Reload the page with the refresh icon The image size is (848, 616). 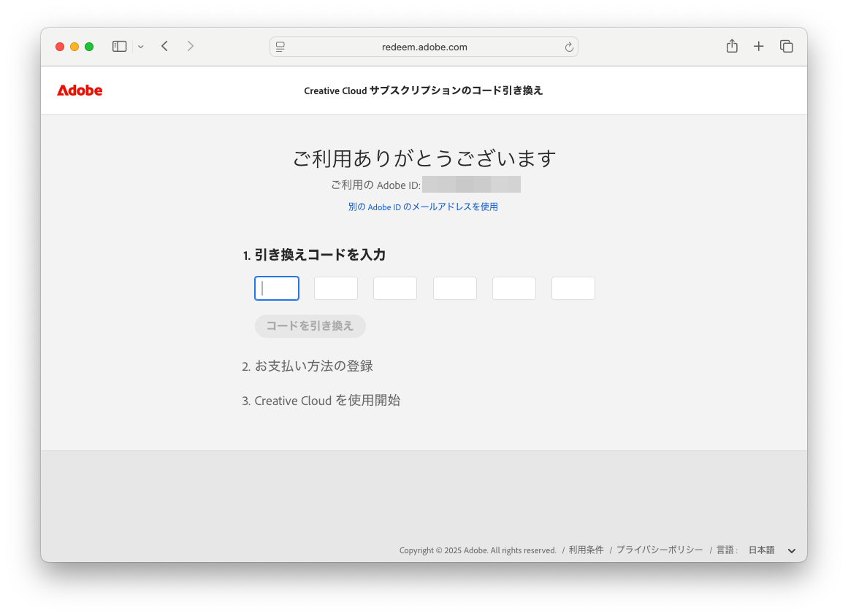point(569,47)
